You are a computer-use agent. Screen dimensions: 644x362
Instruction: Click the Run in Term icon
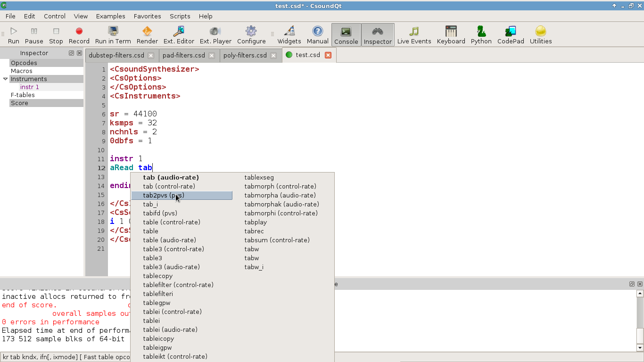click(x=113, y=35)
